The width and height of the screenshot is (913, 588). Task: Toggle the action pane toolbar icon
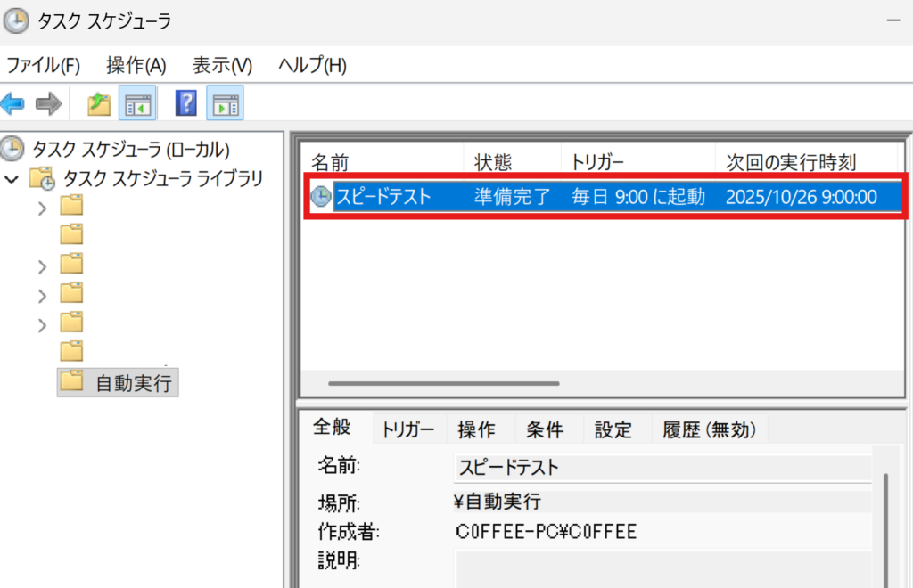click(225, 104)
